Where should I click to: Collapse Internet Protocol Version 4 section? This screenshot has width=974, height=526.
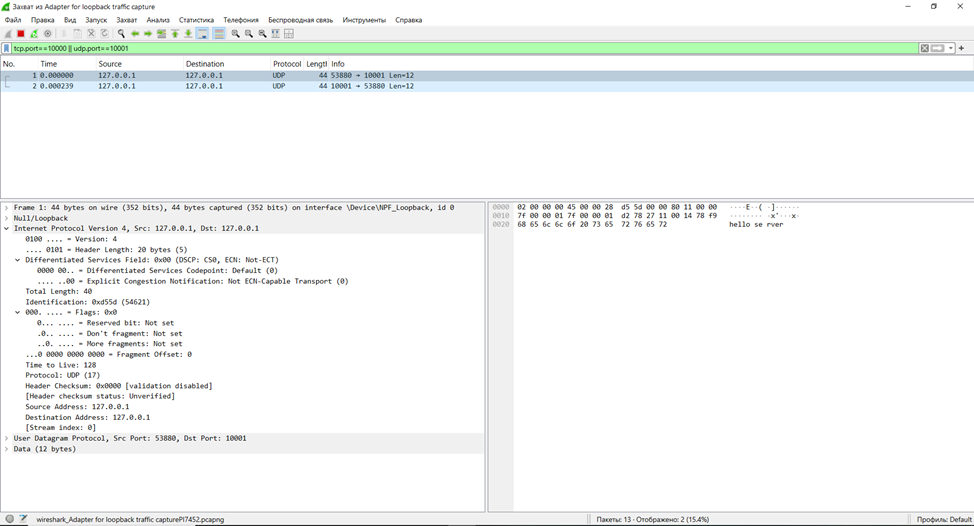click(x=6, y=229)
